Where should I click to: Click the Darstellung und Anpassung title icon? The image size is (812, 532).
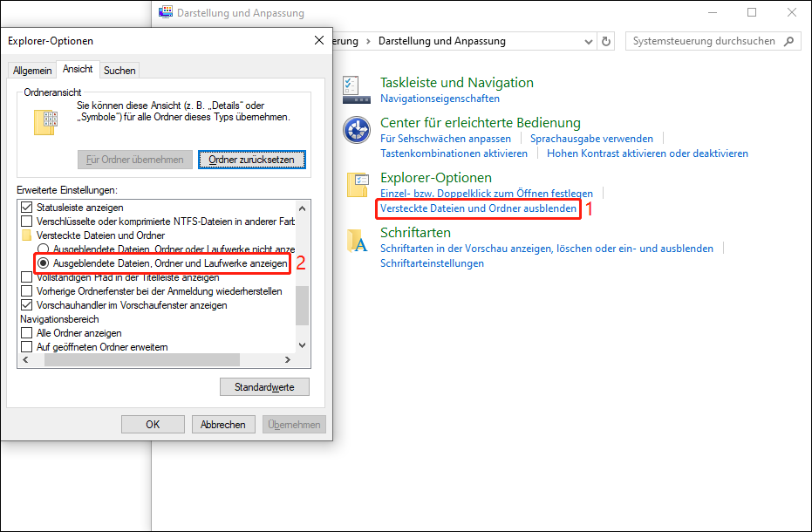pyautogui.click(x=166, y=13)
